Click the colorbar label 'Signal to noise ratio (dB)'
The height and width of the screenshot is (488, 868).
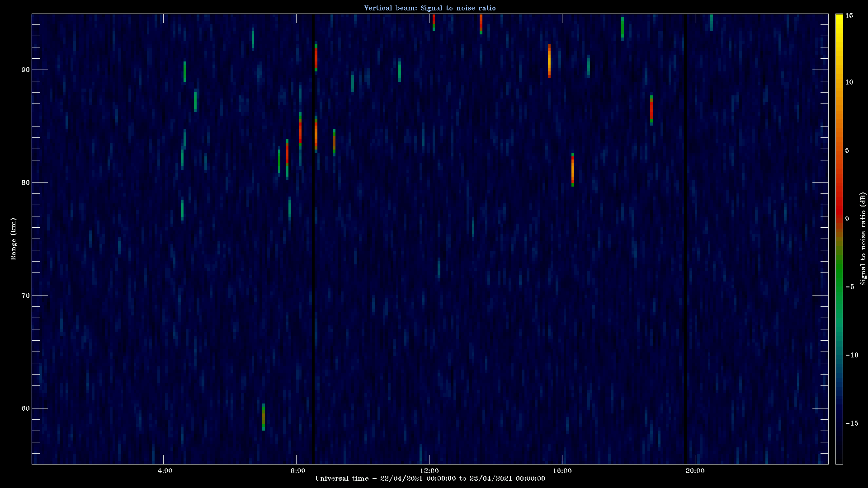pos(863,239)
